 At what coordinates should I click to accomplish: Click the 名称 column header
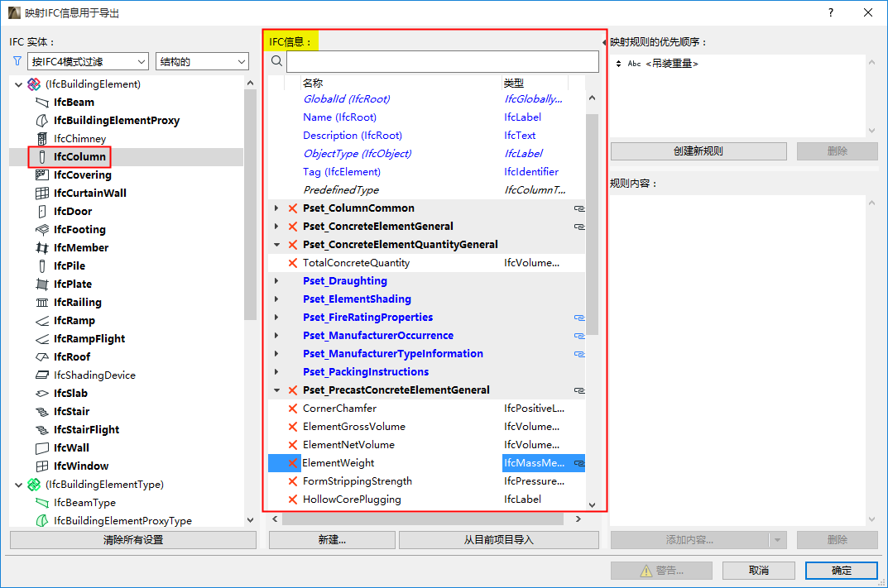[x=401, y=84]
